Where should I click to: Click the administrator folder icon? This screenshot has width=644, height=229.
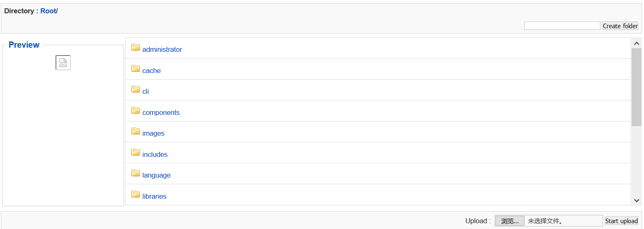[135, 47]
